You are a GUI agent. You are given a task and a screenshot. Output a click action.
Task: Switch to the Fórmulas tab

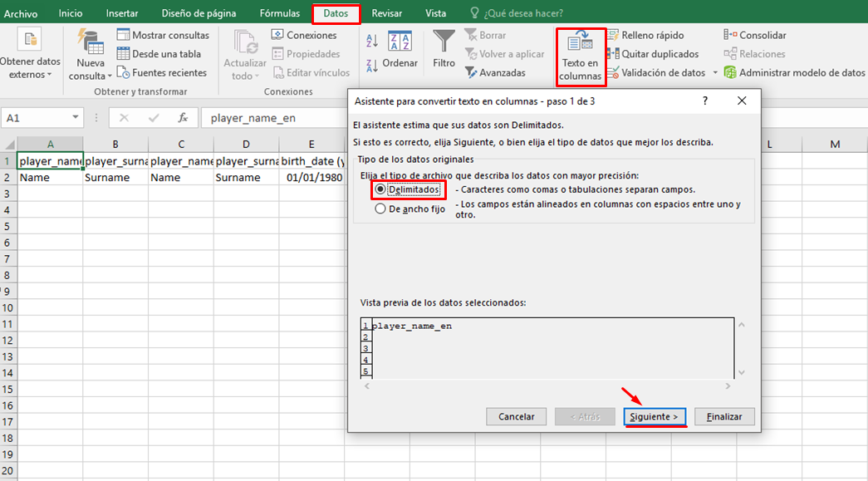pyautogui.click(x=280, y=13)
